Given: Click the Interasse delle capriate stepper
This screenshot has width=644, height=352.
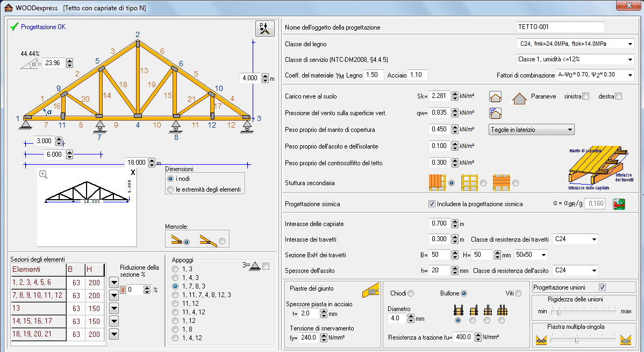Looking at the screenshot, I should click(455, 224).
